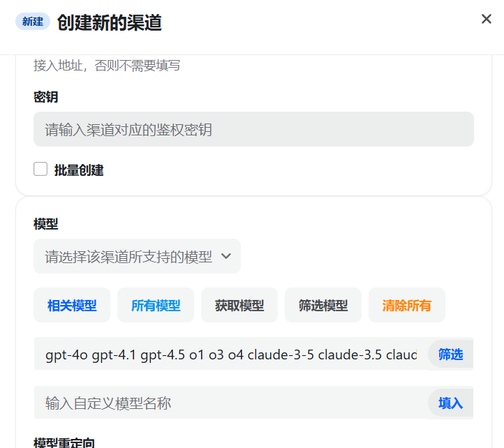Apply the blue 筛选 filter button
The width and height of the screenshot is (504, 448).
coord(451,354)
